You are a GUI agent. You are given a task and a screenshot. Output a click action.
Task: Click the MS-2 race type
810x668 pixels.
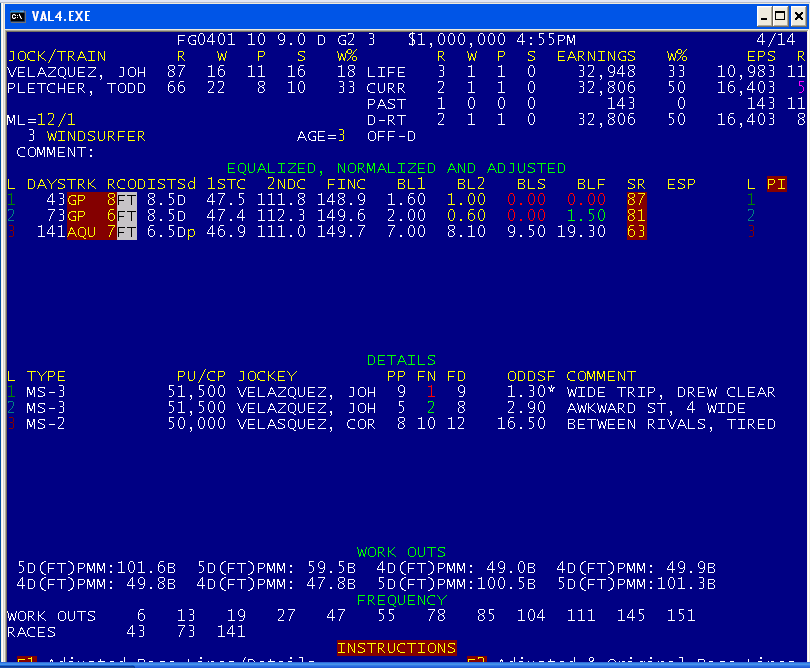click(45, 424)
